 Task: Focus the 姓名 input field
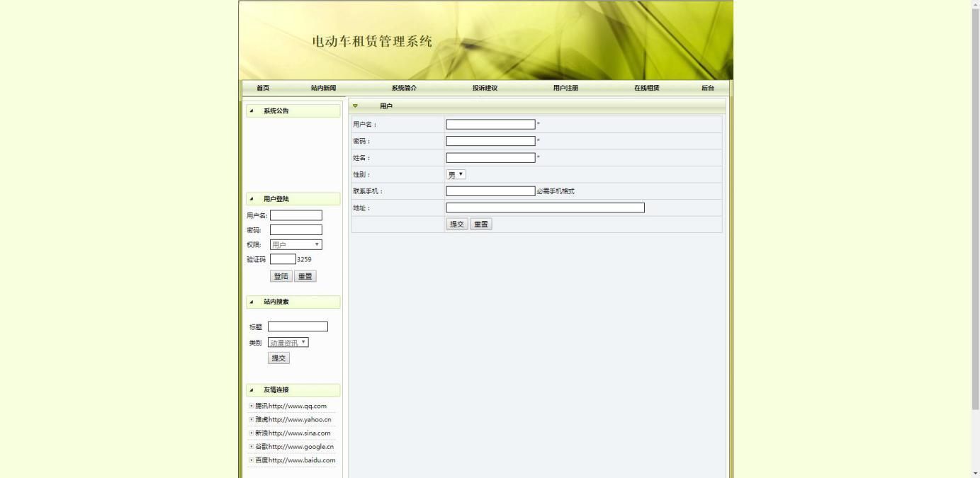(x=490, y=158)
